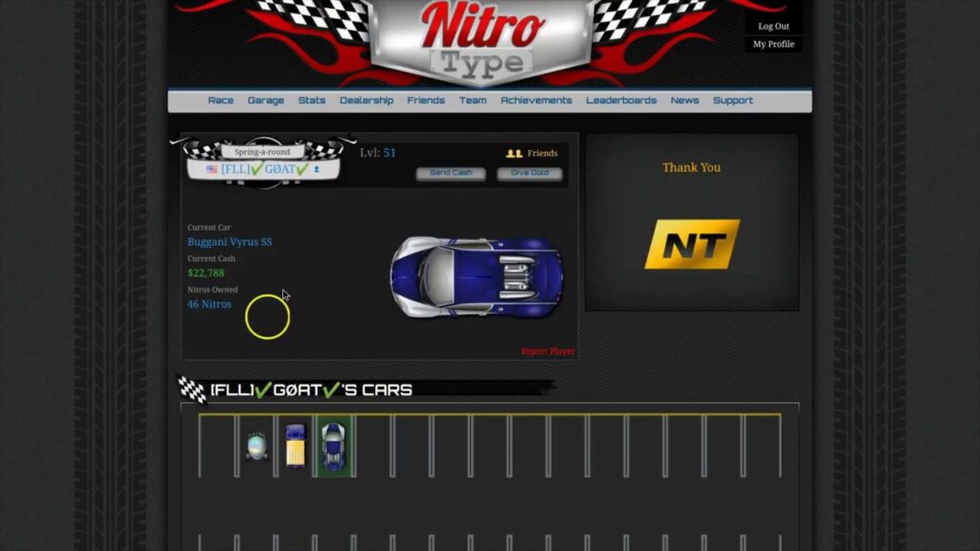Click the [FLL]✓GØAT✓ username banner
The height and width of the screenshot is (551, 980).
point(265,169)
